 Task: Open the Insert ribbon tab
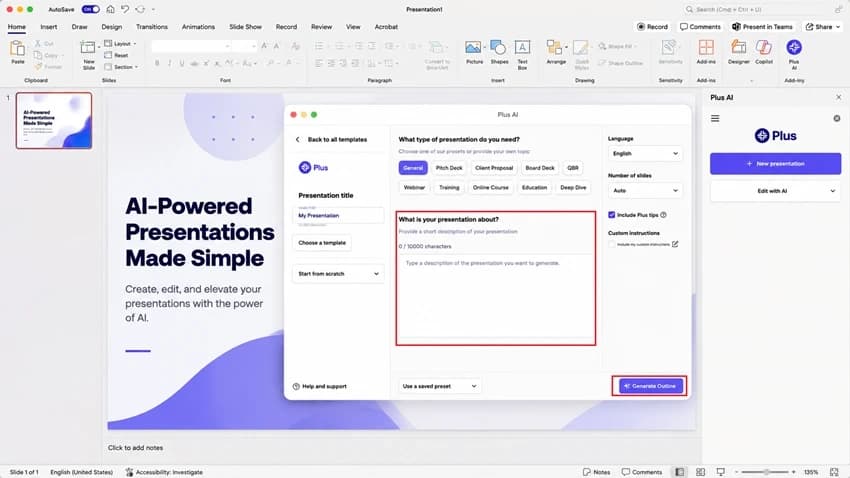click(x=48, y=27)
